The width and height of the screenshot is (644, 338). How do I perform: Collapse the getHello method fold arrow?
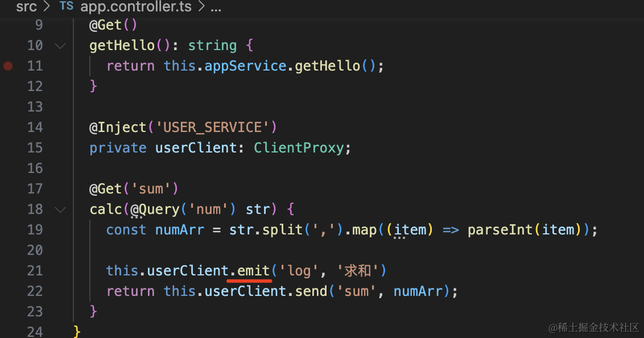60,46
